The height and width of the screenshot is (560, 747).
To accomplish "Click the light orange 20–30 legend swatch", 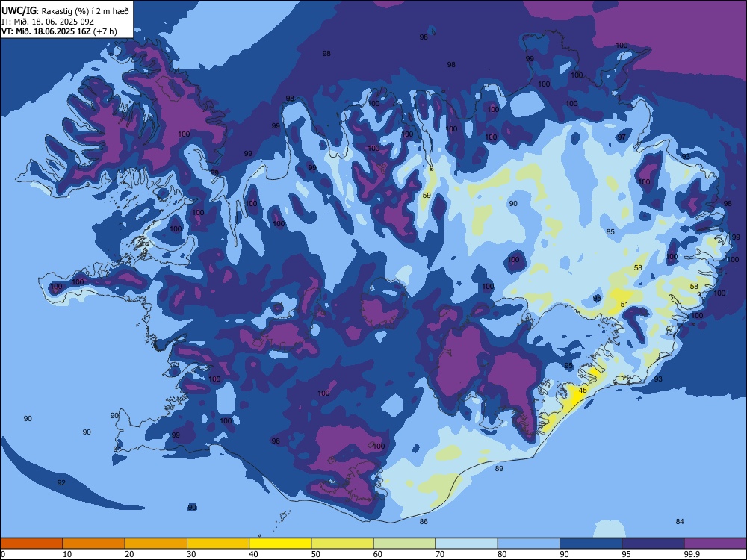I will click(x=156, y=544).
